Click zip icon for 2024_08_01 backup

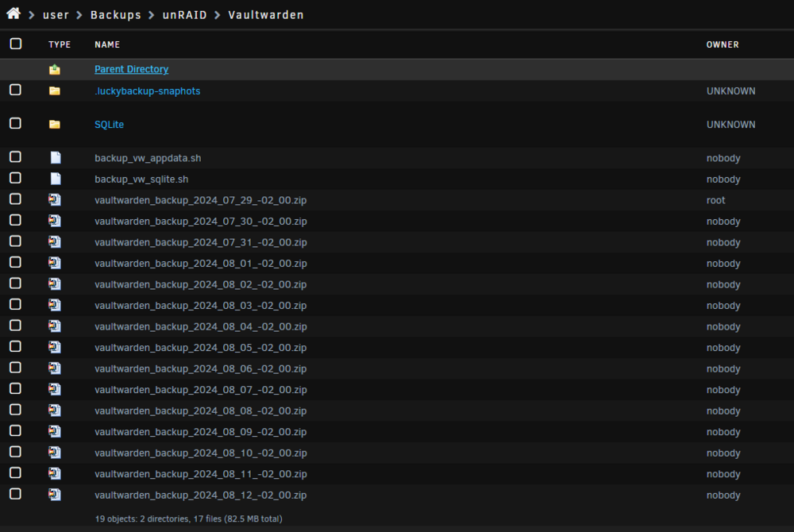(x=55, y=263)
